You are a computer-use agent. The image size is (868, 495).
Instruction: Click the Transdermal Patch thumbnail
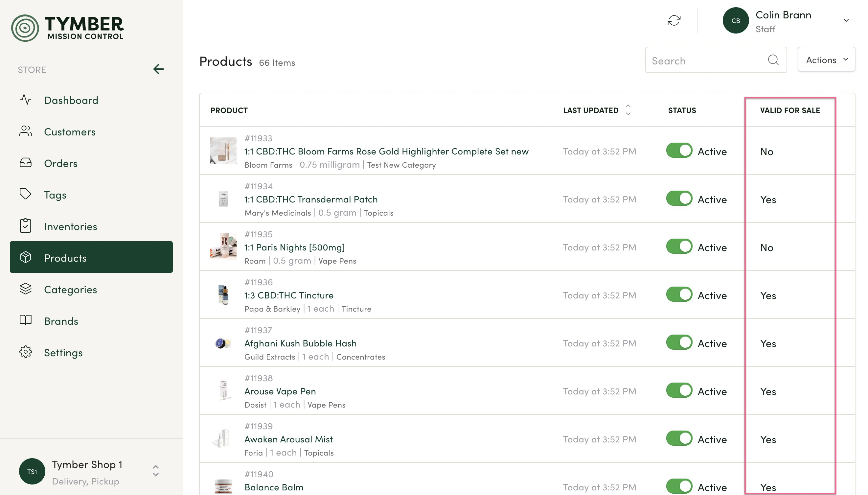coord(223,198)
